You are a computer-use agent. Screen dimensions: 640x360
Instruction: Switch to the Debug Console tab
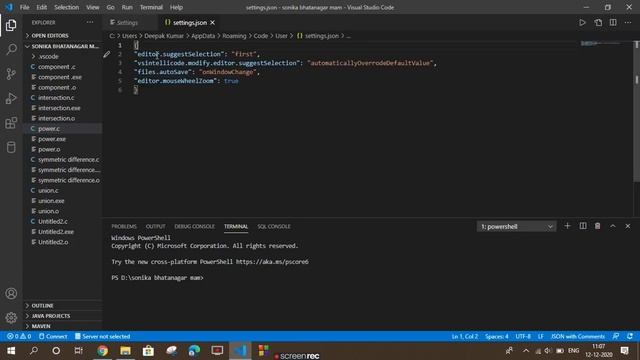click(x=194, y=226)
